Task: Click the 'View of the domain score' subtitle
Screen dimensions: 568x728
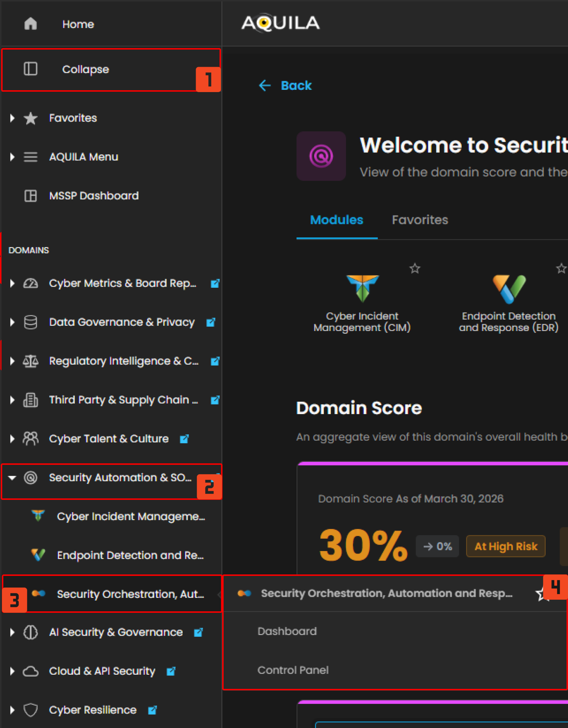Action: [463, 172]
